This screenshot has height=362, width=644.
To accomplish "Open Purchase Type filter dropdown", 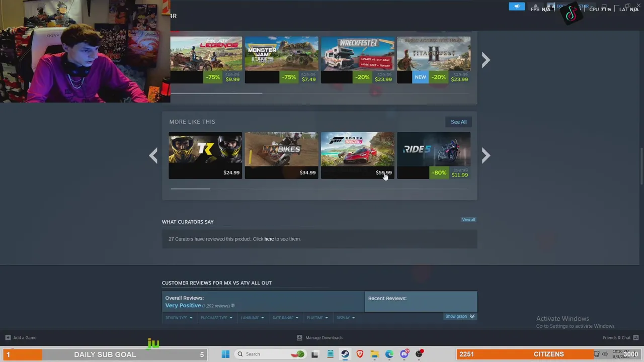I will click(x=216, y=318).
